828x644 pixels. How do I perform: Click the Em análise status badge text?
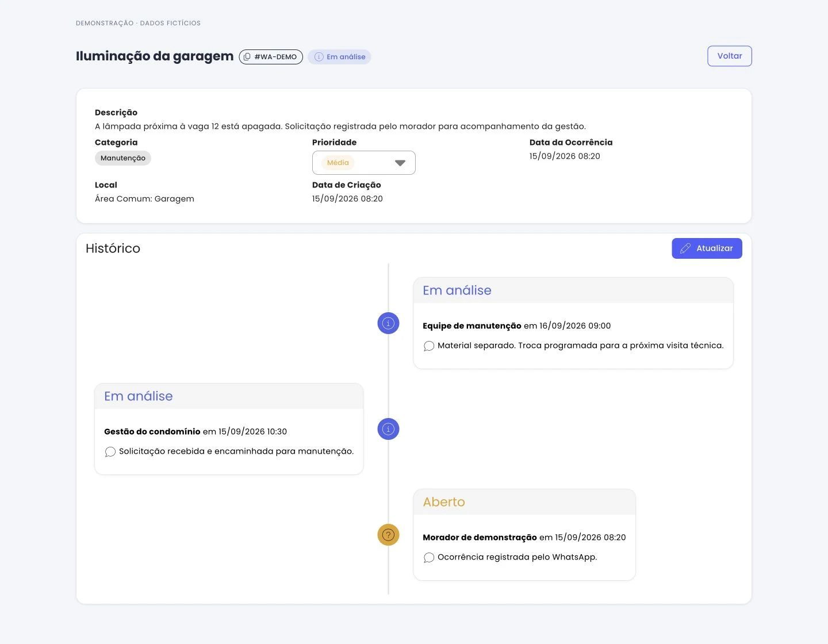(x=346, y=57)
